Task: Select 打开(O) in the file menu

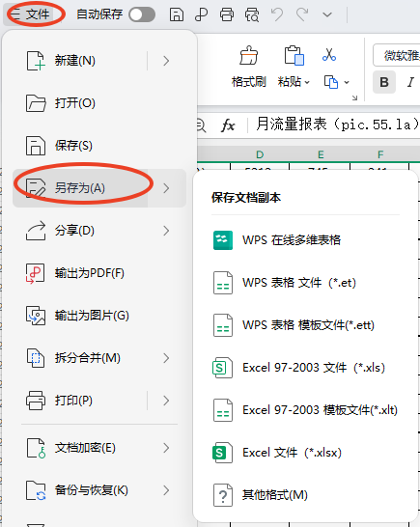Action: click(99, 103)
